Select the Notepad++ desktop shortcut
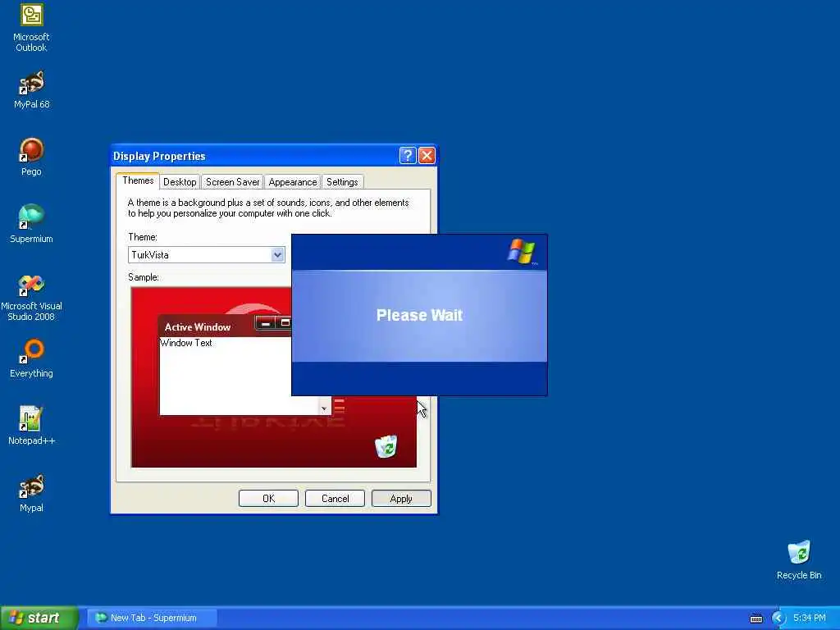The height and width of the screenshot is (630, 840). tap(32, 426)
